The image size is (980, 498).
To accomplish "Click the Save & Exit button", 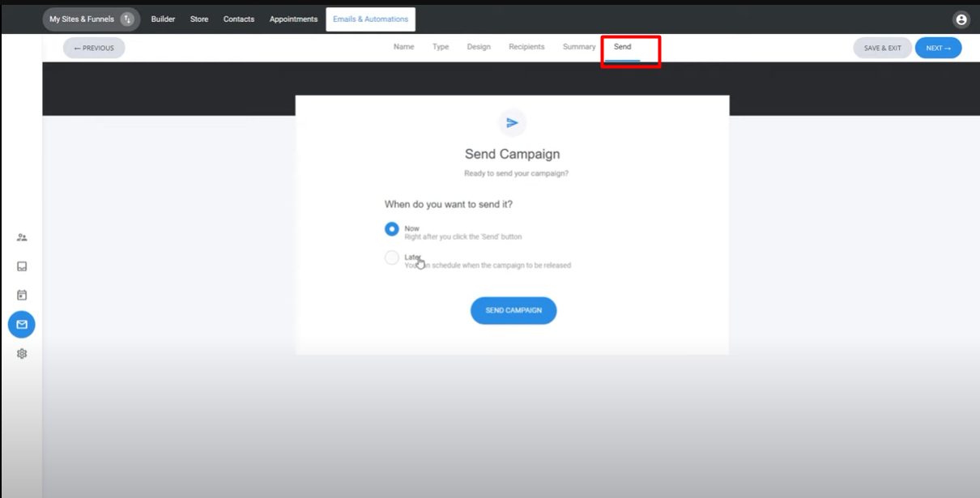I will [x=882, y=48].
